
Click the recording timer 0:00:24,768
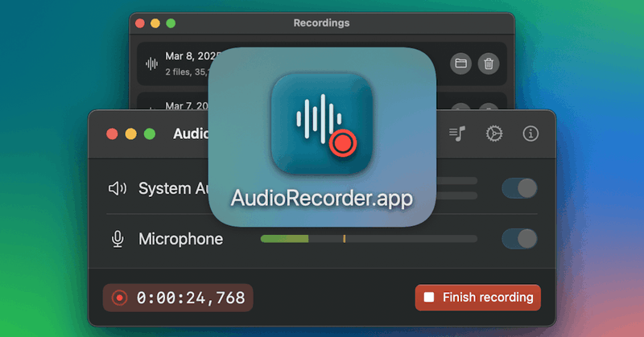pyautogui.click(x=178, y=298)
